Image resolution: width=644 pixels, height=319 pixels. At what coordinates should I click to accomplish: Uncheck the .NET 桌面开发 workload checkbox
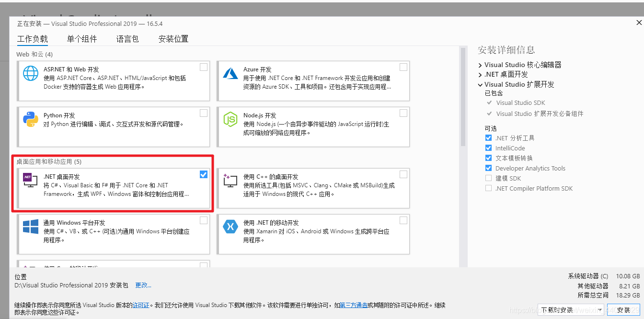pos(204,174)
